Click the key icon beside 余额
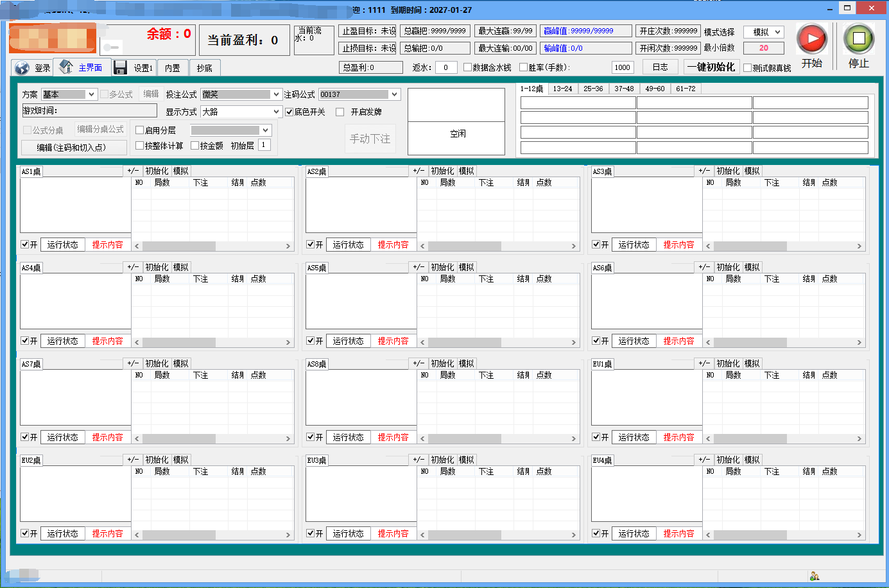 click(x=111, y=47)
